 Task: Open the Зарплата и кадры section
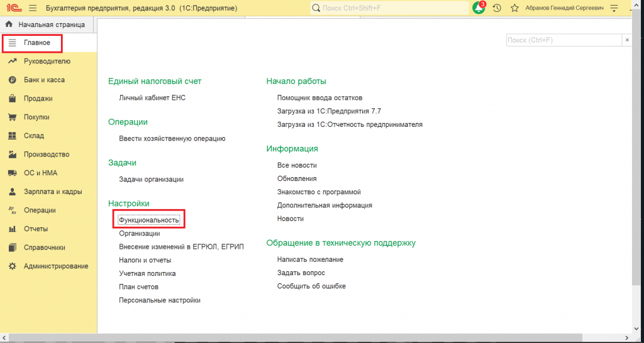(53, 192)
